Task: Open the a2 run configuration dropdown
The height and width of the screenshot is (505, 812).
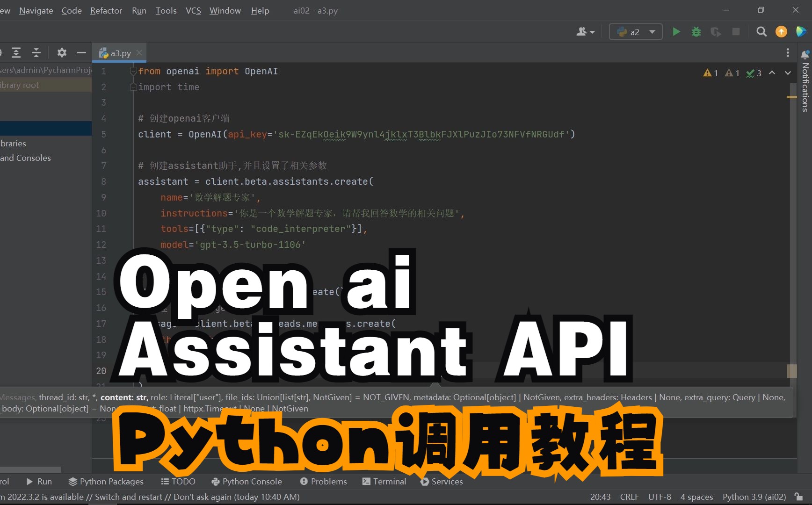Action: pyautogui.click(x=636, y=32)
